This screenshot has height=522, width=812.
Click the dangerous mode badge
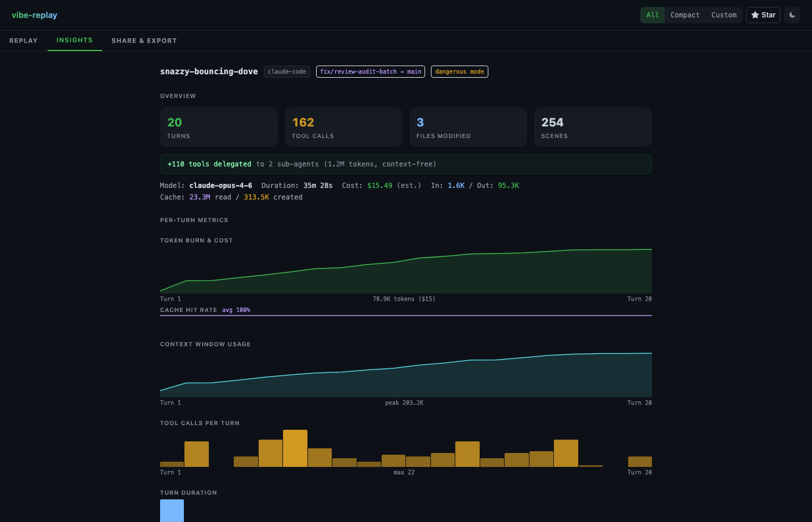pyautogui.click(x=459, y=71)
